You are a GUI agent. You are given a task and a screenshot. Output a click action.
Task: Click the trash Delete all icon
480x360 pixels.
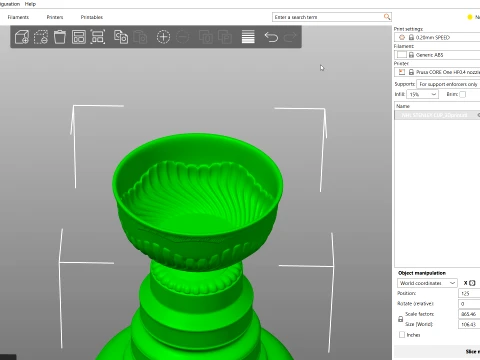[60, 37]
